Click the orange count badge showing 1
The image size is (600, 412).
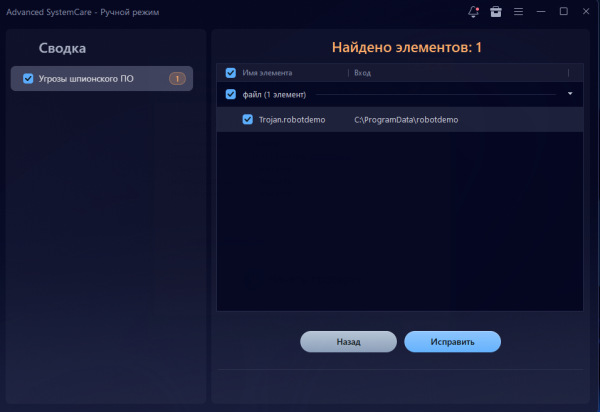(177, 79)
